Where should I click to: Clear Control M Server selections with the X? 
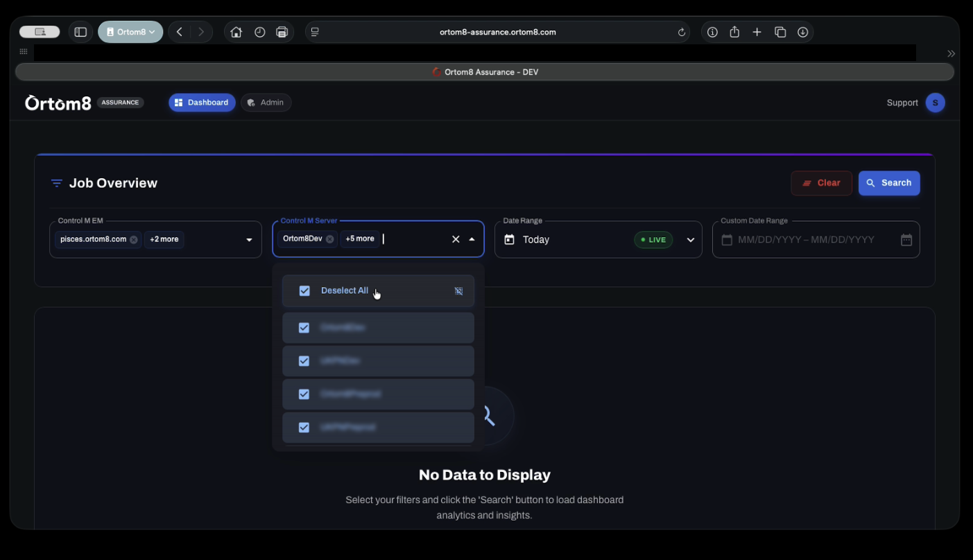coord(456,239)
